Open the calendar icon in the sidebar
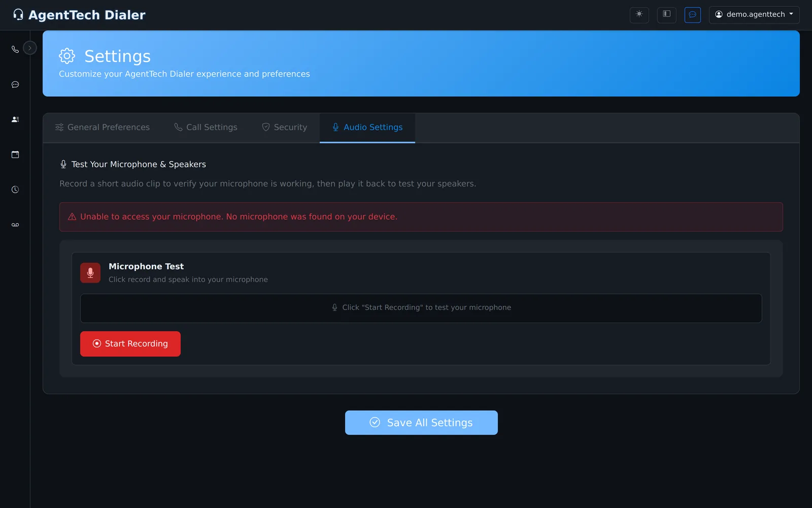The height and width of the screenshot is (508, 812). (15, 154)
